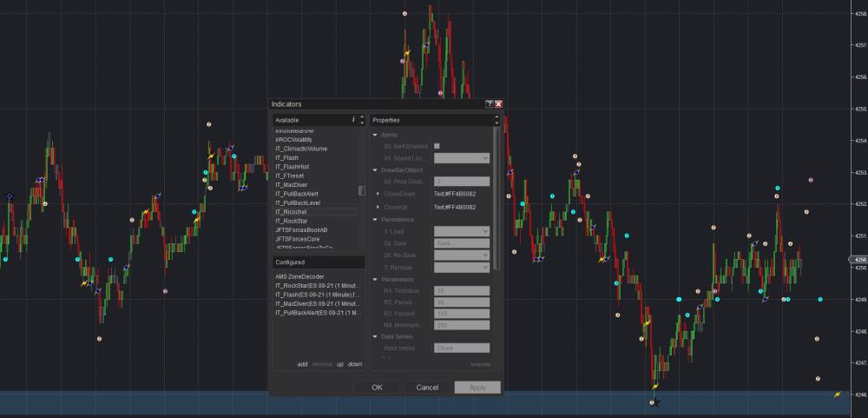Click the R4. Minimum field

pos(462,325)
